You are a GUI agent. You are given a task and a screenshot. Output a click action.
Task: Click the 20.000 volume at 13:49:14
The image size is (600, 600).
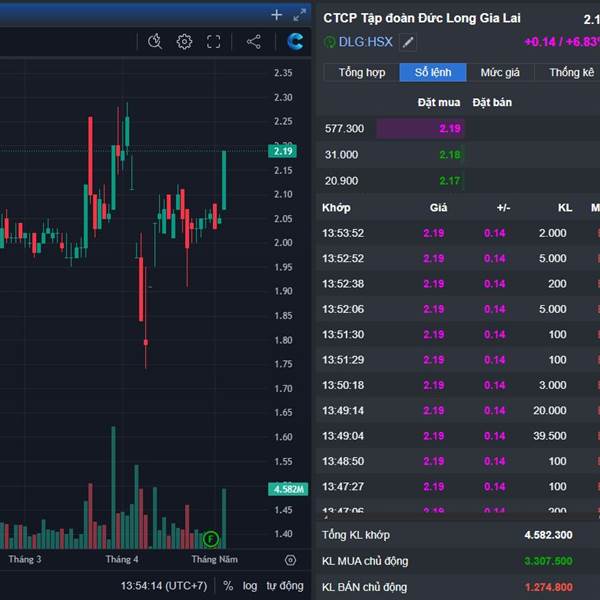(x=549, y=411)
